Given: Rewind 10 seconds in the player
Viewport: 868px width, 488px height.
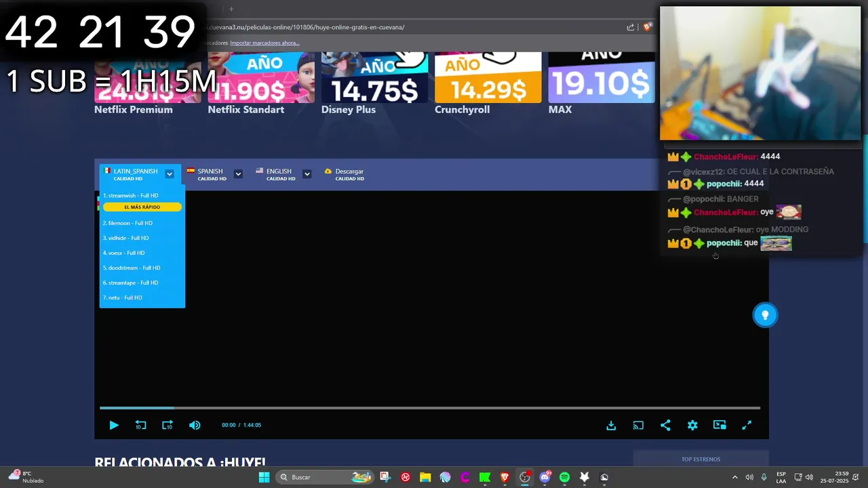Looking at the screenshot, I should point(140,425).
